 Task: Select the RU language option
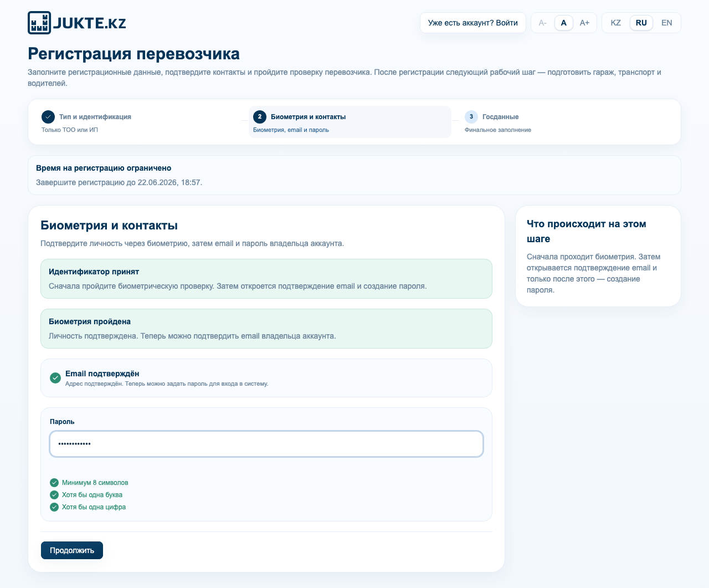641,23
